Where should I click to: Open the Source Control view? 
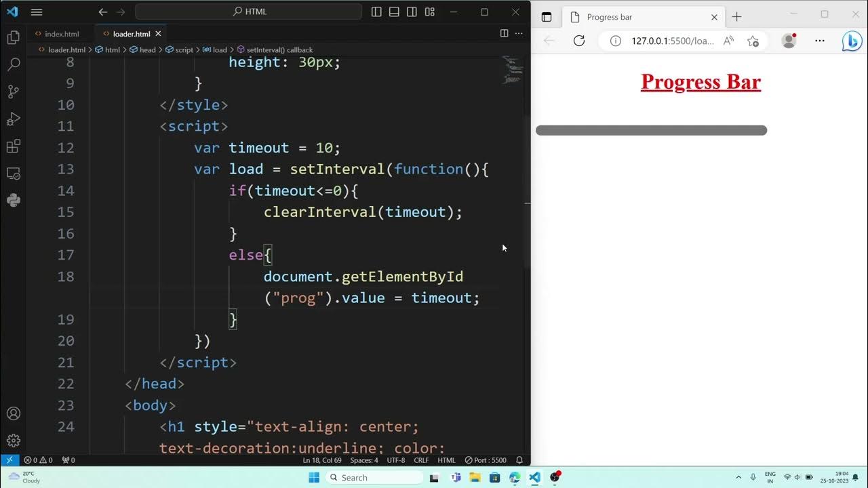[x=13, y=92]
